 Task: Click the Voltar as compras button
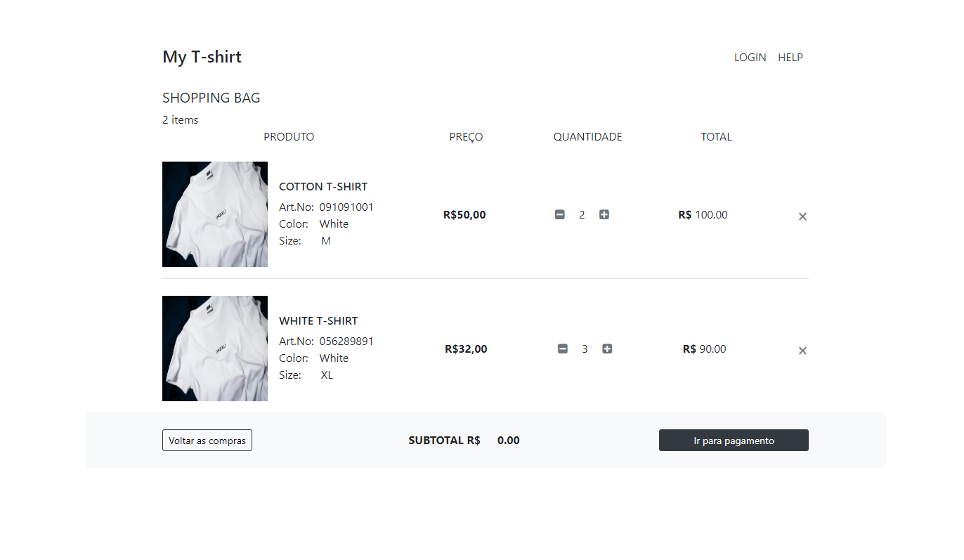click(207, 441)
